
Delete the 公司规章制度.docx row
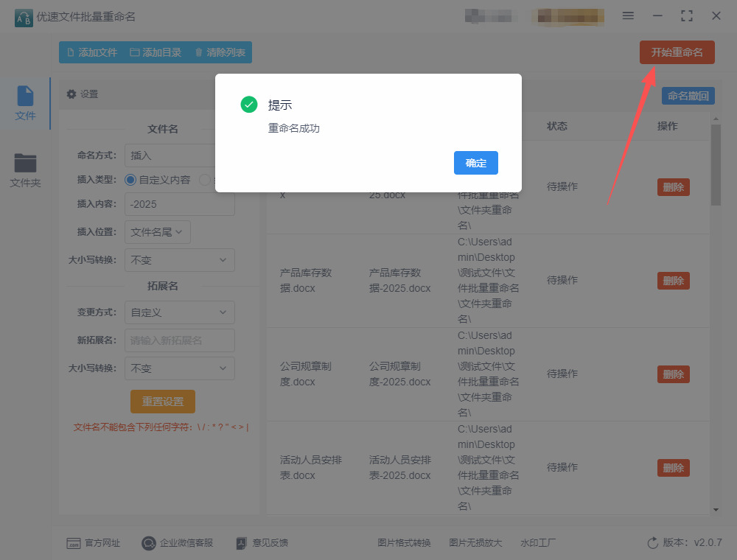pos(673,374)
